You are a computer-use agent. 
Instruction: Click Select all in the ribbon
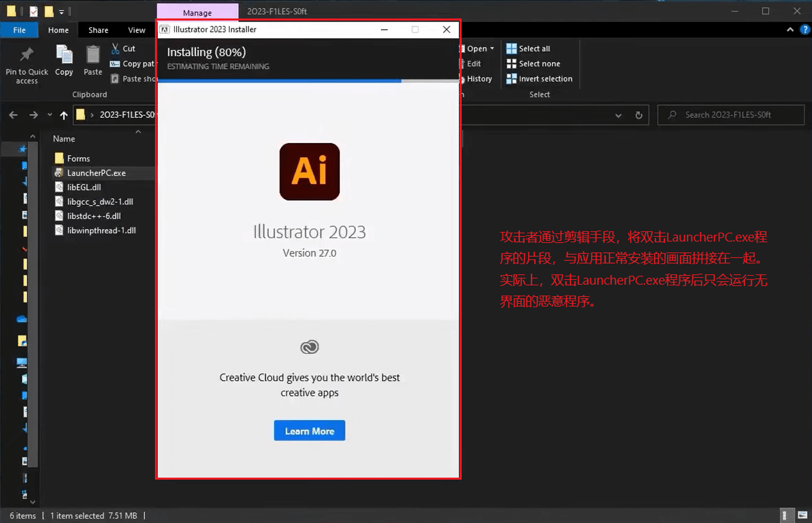pyautogui.click(x=528, y=49)
